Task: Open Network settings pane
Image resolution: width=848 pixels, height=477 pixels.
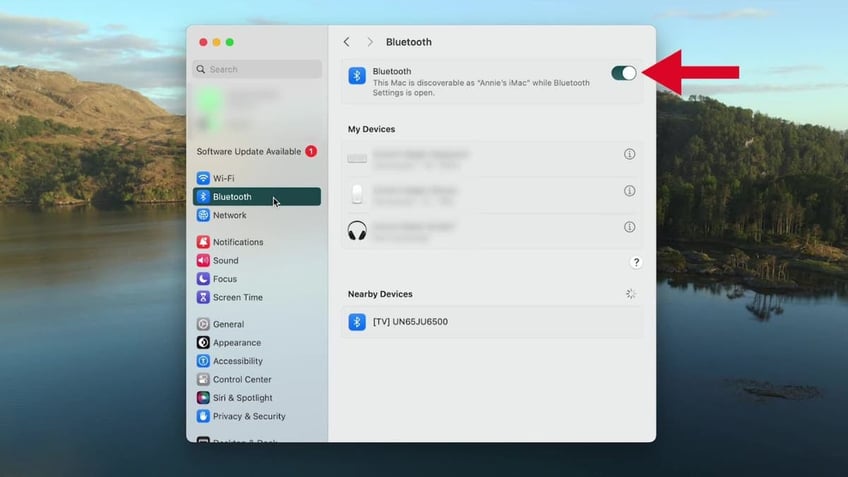Action: (x=257, y=215)
